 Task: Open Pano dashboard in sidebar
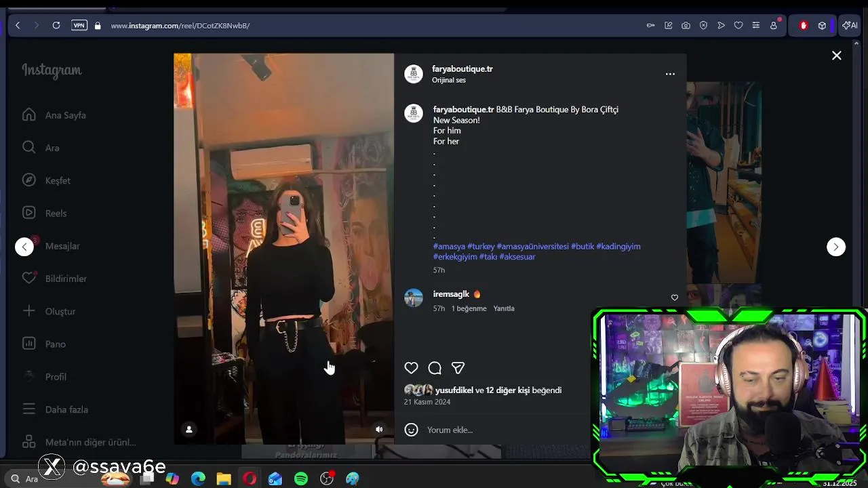(43, 344)
